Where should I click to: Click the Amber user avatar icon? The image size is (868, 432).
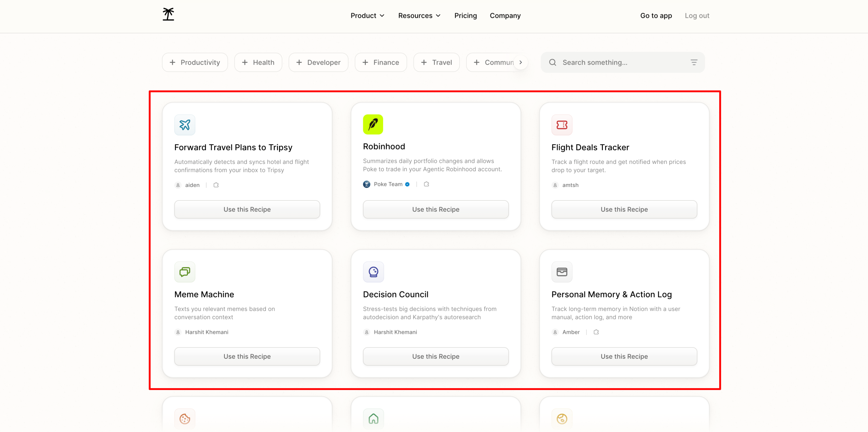click(555, 332)
